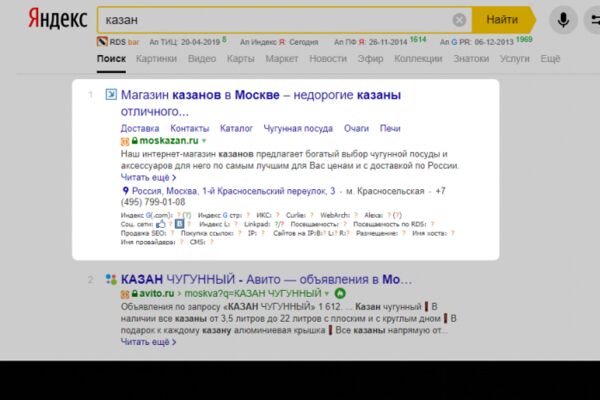Expand dropdown arrow after Avito URL
Viewport: 600px width, 400px height.
click(x=326, y=294)
